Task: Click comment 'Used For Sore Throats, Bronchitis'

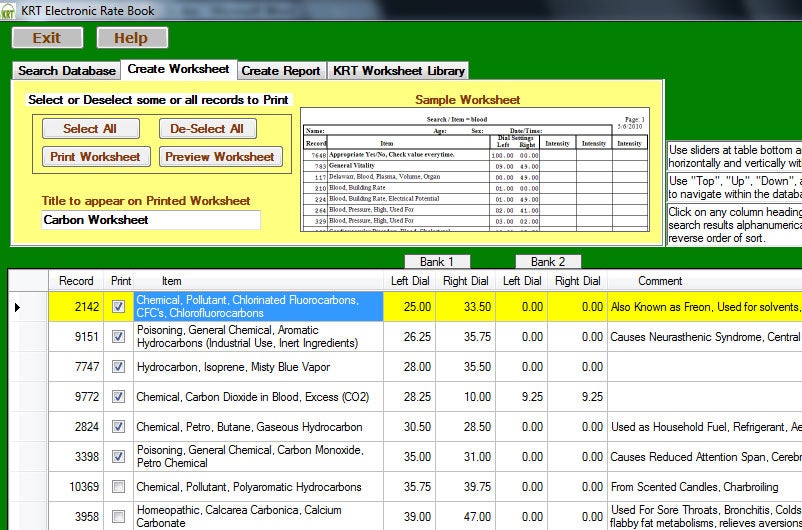Action: click(x=705, y=516)
